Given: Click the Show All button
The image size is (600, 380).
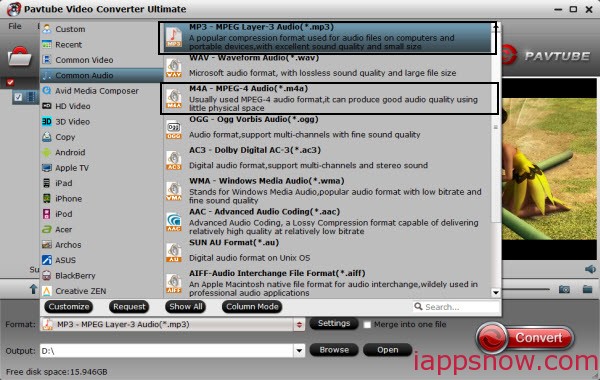Looking at the screenshot, I should [x=186, y=307].
